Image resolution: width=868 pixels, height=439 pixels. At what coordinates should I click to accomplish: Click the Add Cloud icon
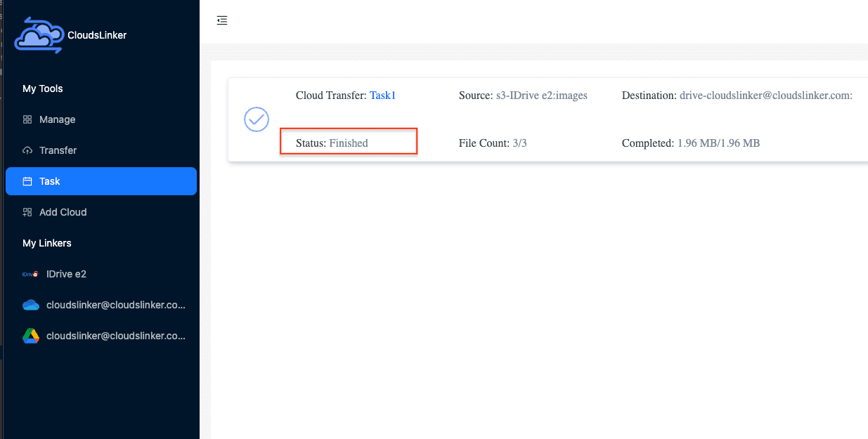[27, 212]
